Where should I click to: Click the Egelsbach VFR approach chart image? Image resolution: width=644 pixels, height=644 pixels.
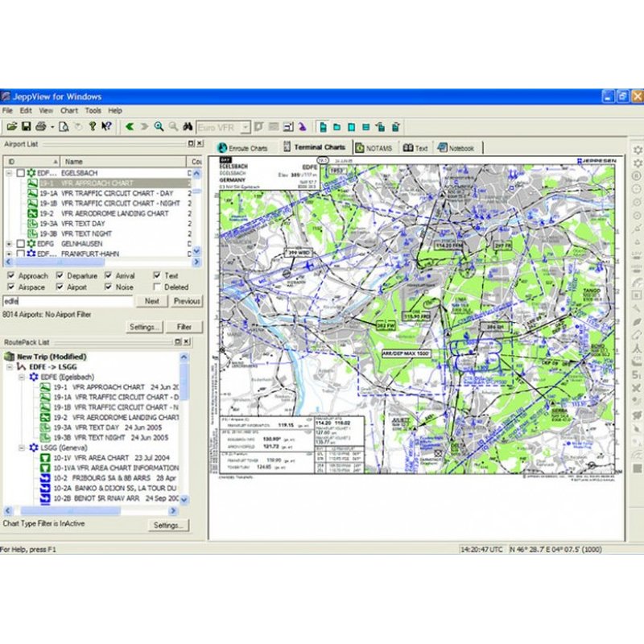pos(415,316)
